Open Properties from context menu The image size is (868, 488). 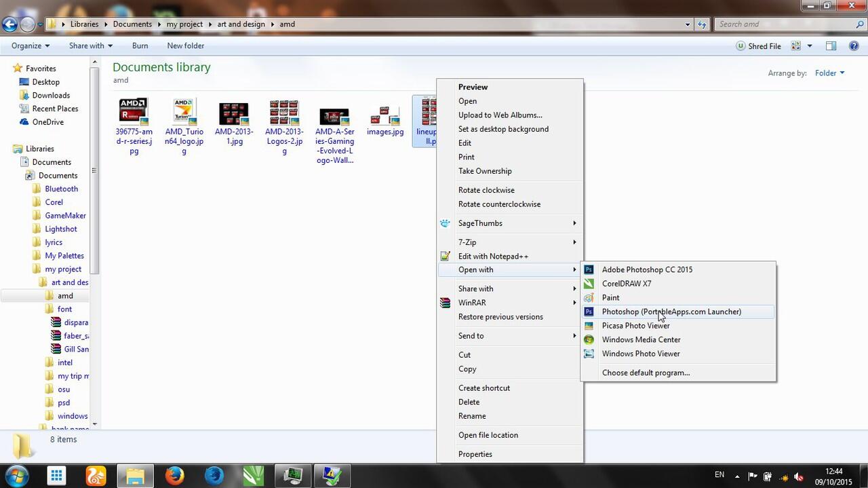point(510,454)
